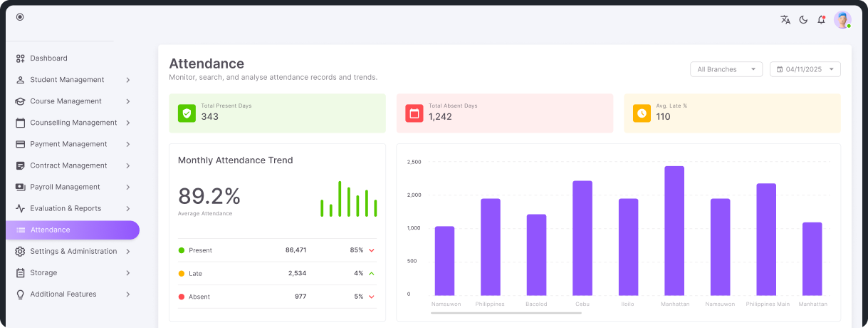The width and height of the screenshot is (868, 328).
Task: Click the app logo icon
Action: (20, 17)
